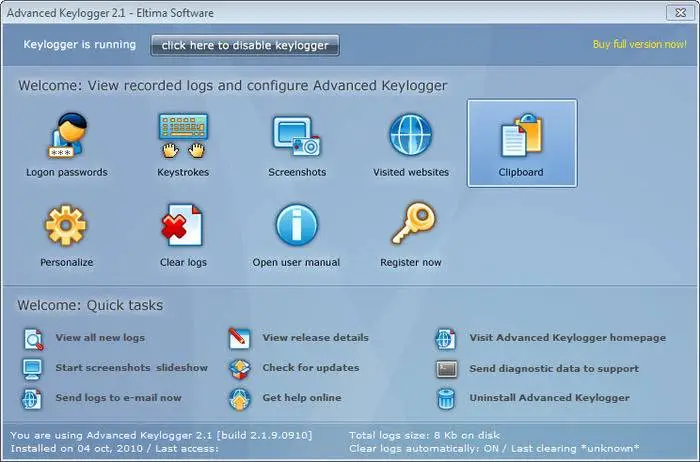Click the 'Visited websites' label
The height and width of the screenshot is (462, 700).
[411, 172]
